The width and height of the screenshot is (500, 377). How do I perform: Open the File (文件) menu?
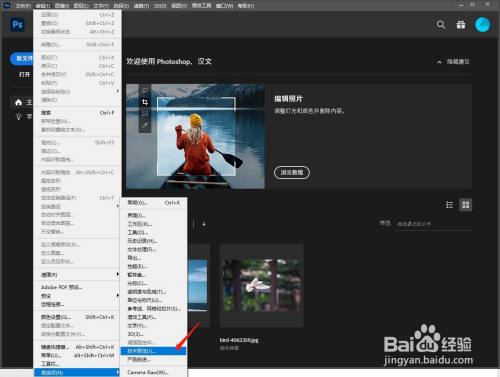[23, 6]
